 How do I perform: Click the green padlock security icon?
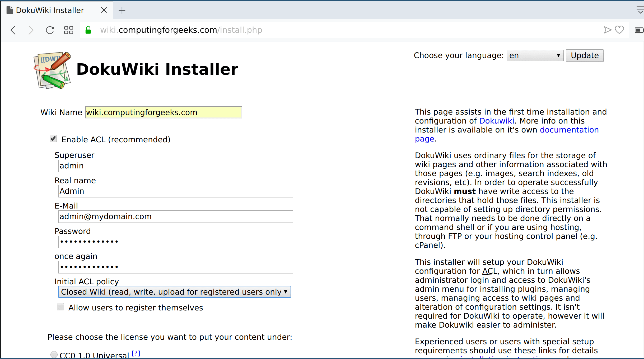[x=88, y=30]
